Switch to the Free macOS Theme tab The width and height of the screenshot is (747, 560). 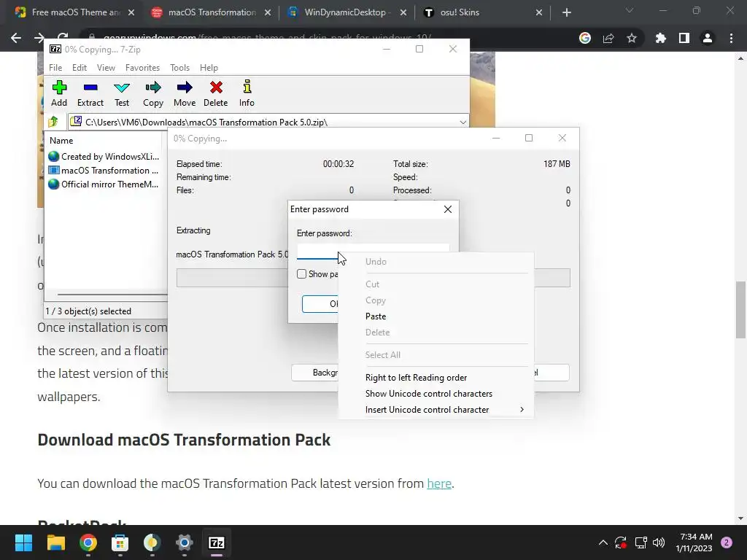coord(74,13)
